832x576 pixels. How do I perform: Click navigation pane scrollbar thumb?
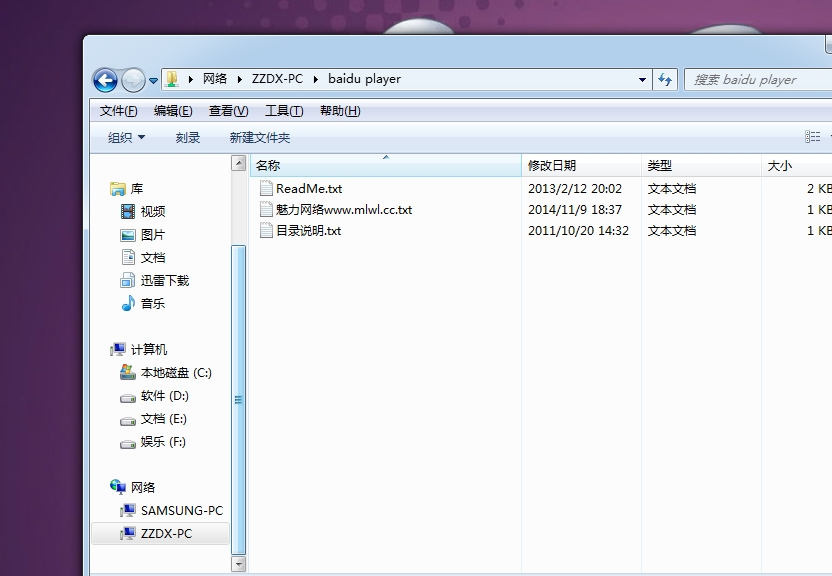(239, 400)
